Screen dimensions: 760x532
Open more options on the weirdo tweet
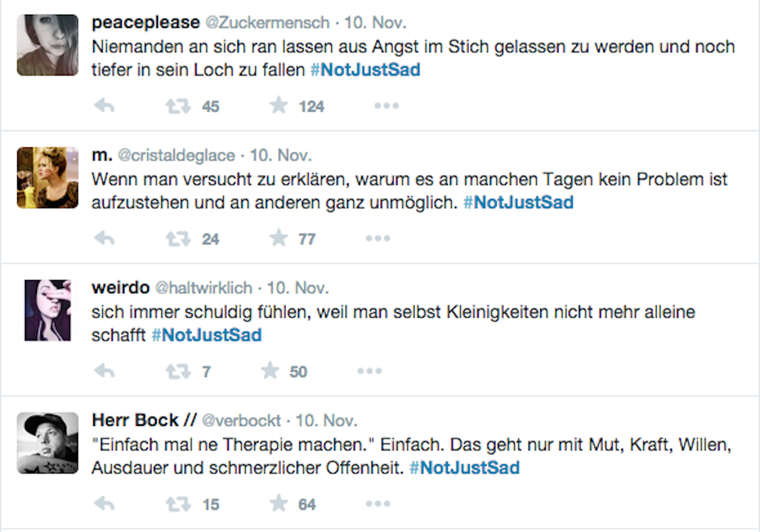point(369,372)
